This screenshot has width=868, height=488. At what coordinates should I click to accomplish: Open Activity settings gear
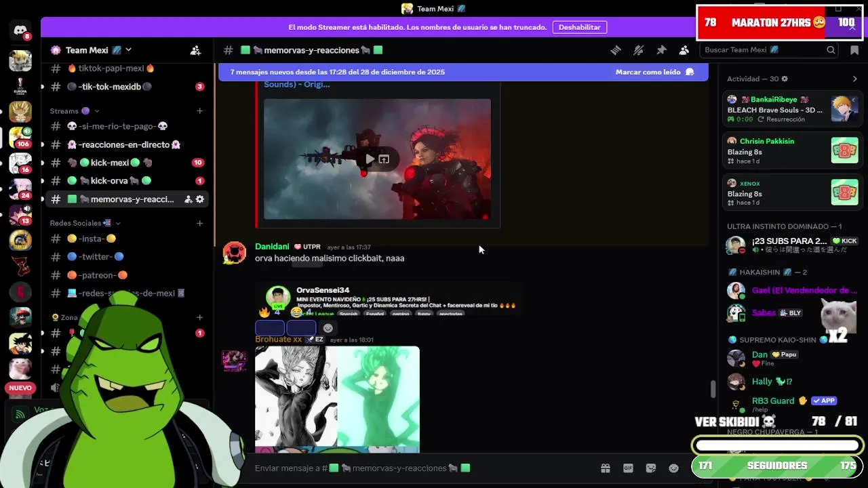click(x=785, y=79)
